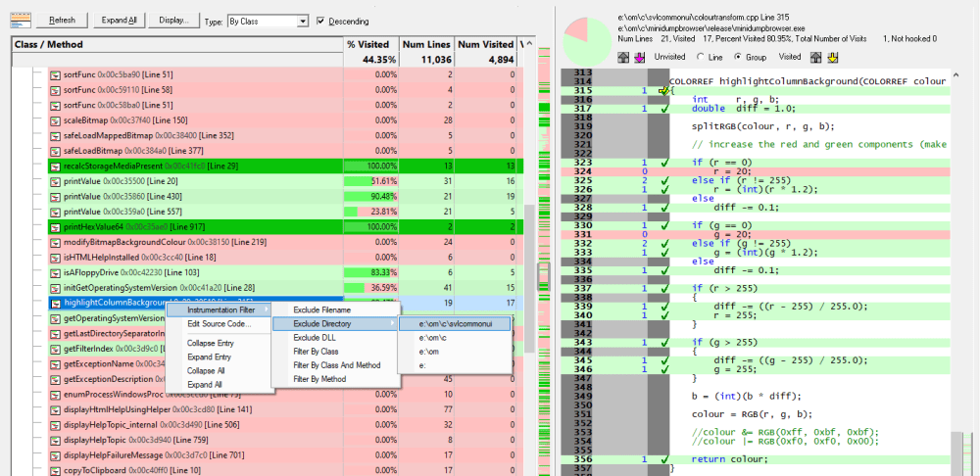Click the coverage overview strip beside the list
This screenshot has height=476, width=980.
pos(543,260)
